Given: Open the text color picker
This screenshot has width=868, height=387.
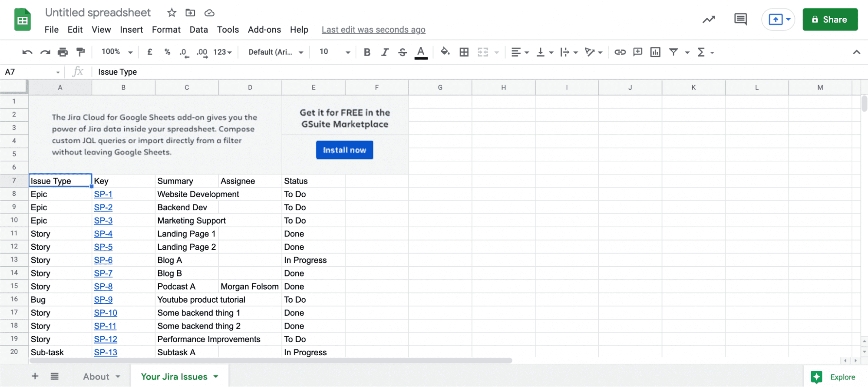Looking at the screenshot, I should pos(421,53).
